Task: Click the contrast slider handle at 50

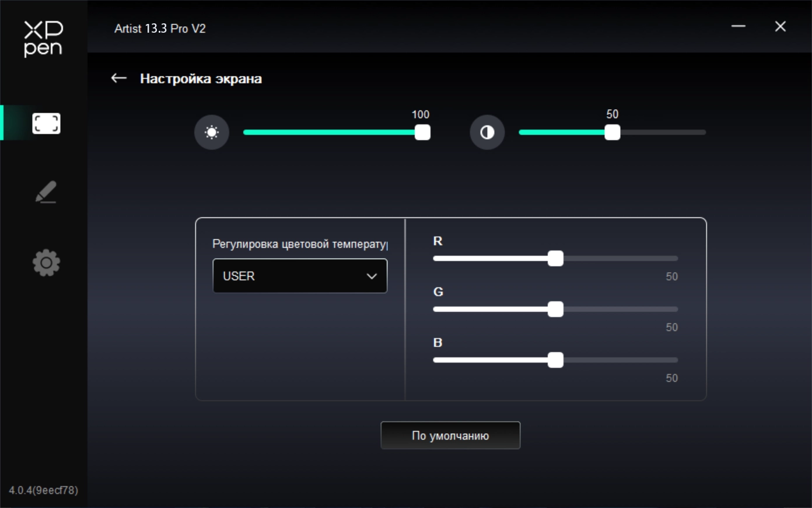Action: point(612,133)
